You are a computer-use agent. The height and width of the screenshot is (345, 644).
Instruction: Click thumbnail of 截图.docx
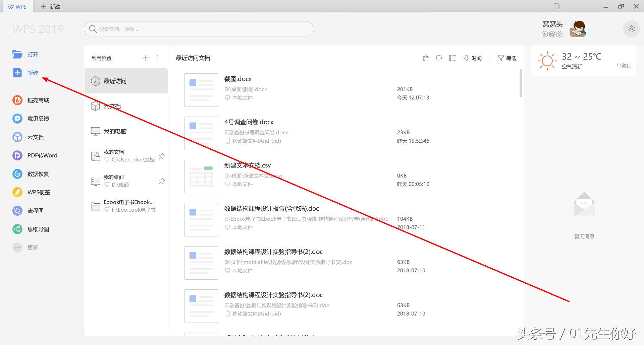(x=201, y=90)
